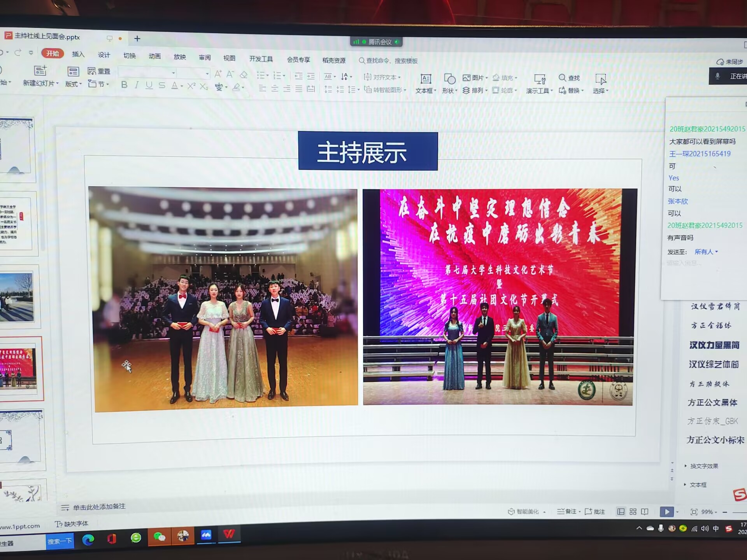Click the clear formatting eraser icon
747x560 pixels.
coord(244,75)
